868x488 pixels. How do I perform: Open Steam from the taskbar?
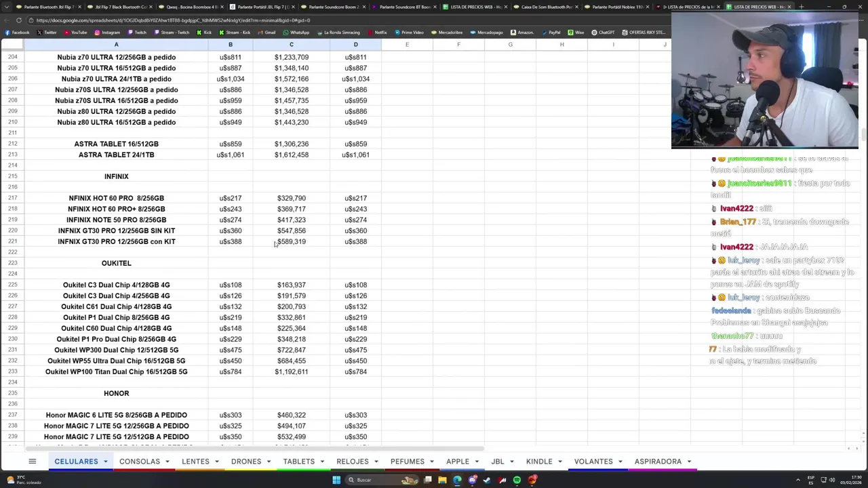[487, 480]
